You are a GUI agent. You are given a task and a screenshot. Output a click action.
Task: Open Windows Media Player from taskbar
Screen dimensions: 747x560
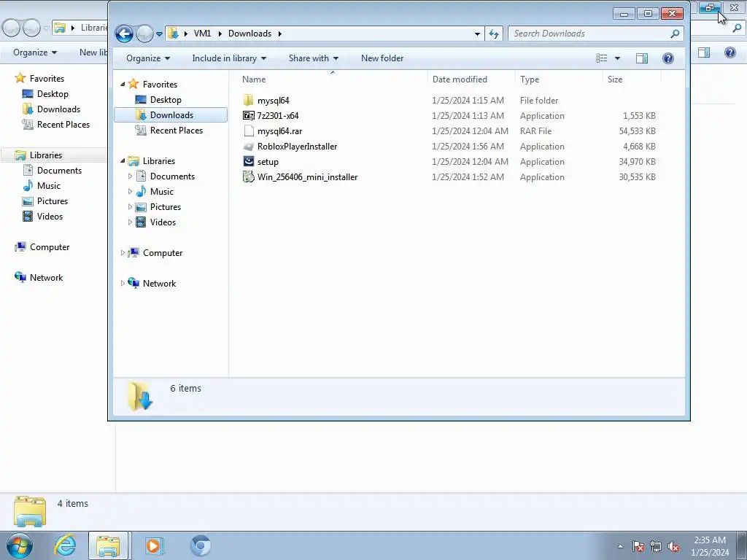pos(153,545)
